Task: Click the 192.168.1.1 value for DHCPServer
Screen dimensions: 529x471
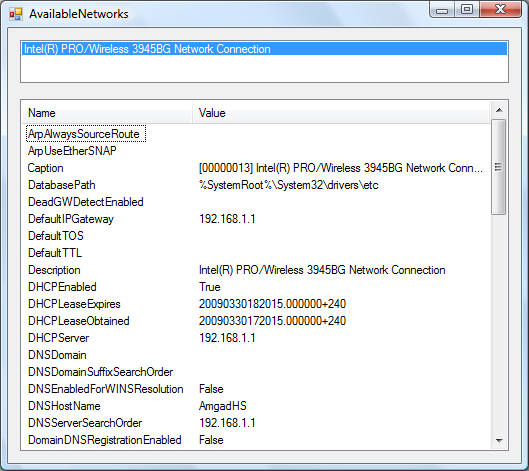Action: coord(227,338)
